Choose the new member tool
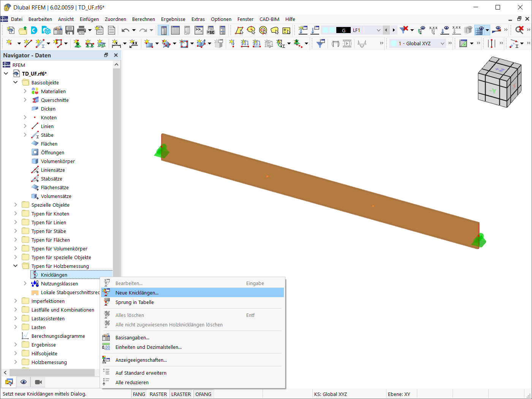This screenshot has width=532, height=399. [x=40, y=43]
